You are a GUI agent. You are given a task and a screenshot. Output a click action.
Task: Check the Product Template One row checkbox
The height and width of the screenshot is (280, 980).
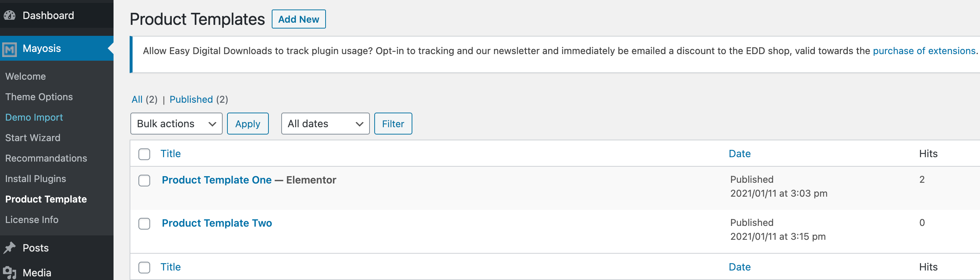click(x=144, y=181)
